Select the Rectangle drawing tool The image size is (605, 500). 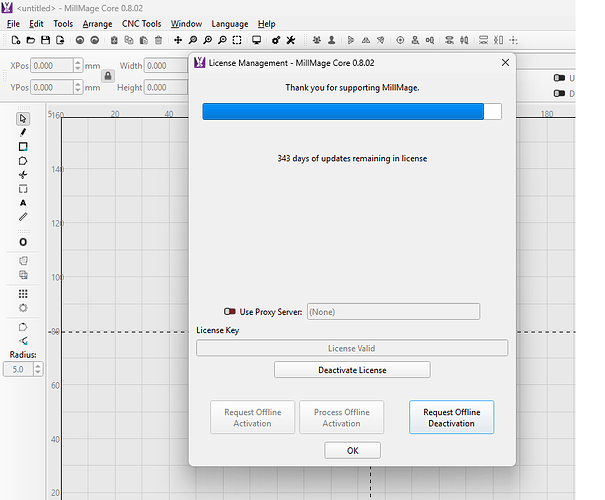23,147
